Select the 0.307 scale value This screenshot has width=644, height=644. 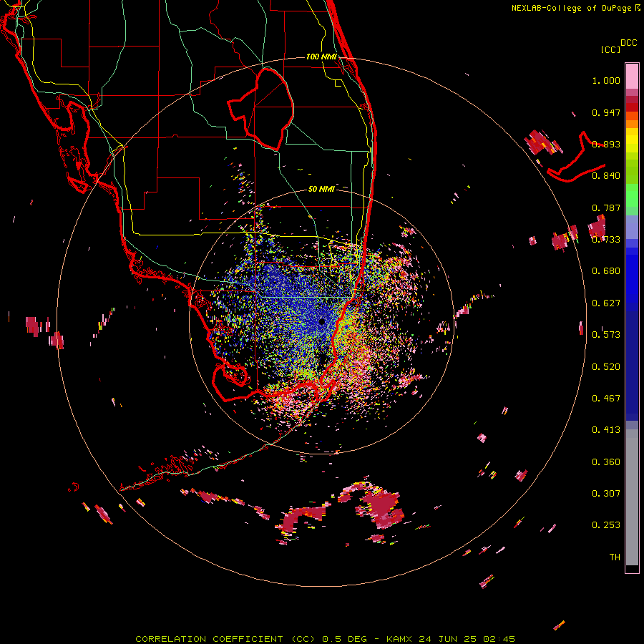click(606, 494)
